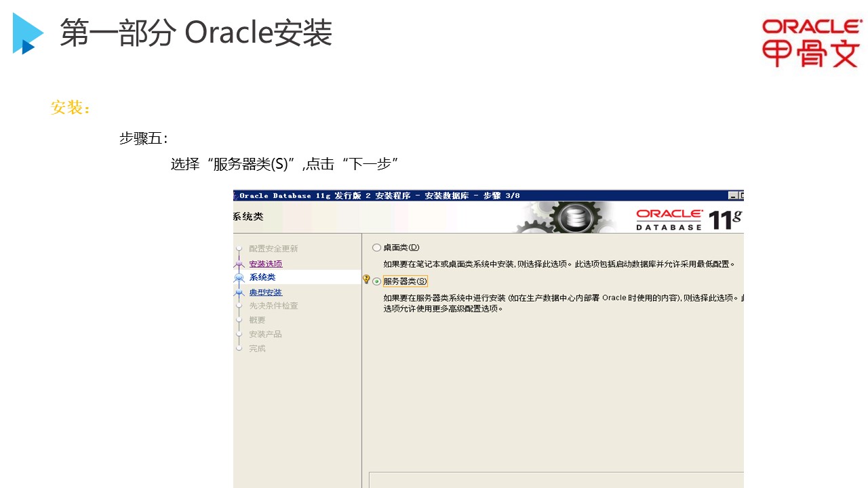The image size is (868, 488).
Task: Minimize the Oracle installer window
Action: [733, 196]
